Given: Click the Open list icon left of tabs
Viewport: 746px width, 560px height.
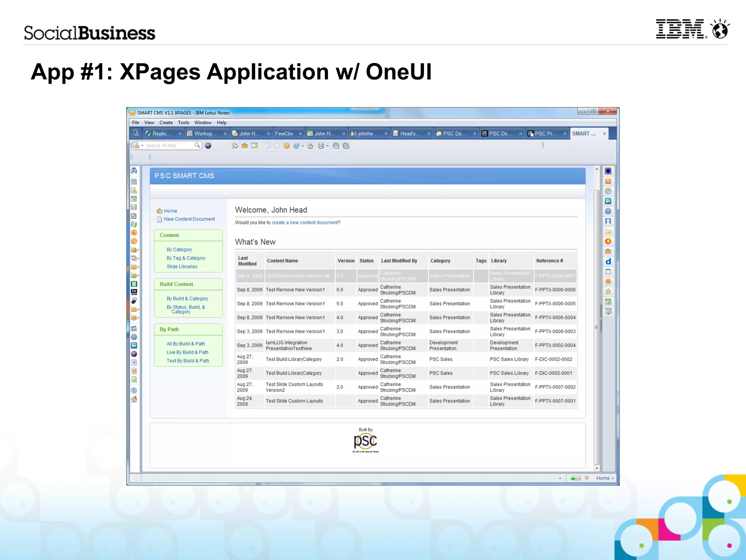Looking at the screenshot, I should click(136, 133).
